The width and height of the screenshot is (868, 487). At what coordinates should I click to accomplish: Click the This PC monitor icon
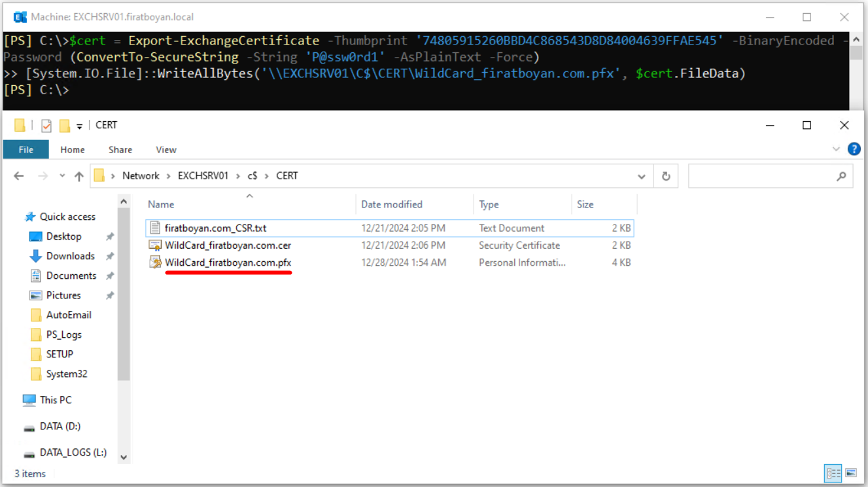pos(29,400)
